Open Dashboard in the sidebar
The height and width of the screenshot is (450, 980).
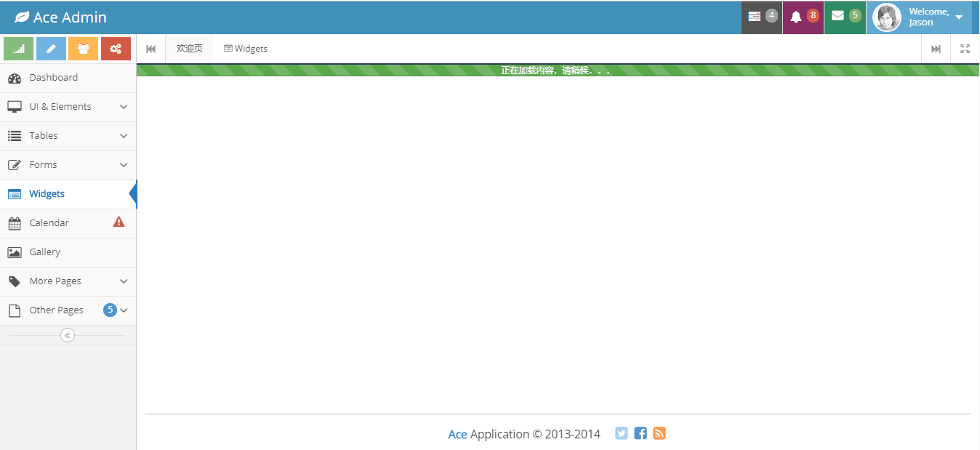click(x=68, y=78)
